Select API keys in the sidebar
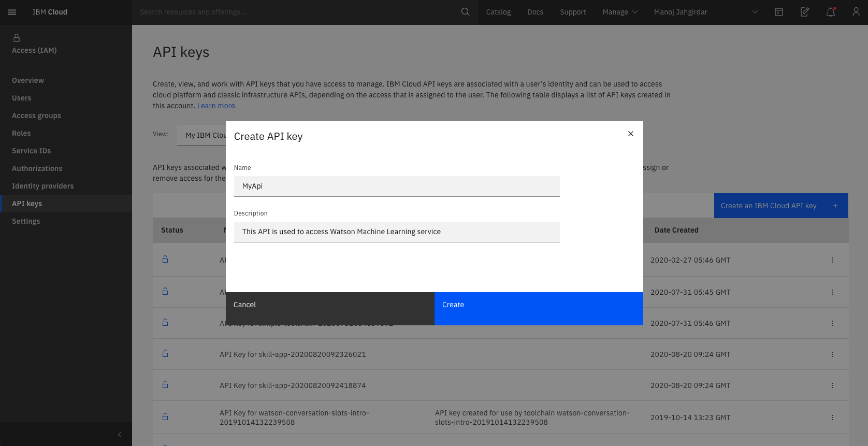This screenshot has width=868, height=446. (x=66, y=204)
